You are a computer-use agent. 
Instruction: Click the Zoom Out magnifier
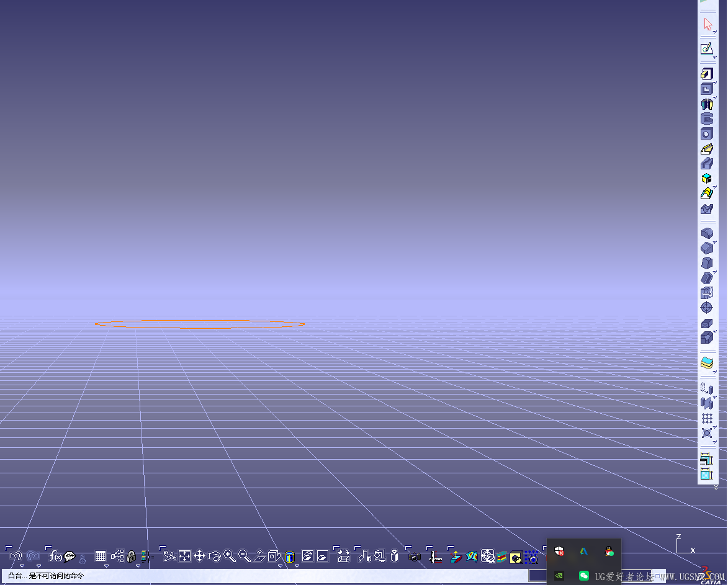click(x=245, y=556)
